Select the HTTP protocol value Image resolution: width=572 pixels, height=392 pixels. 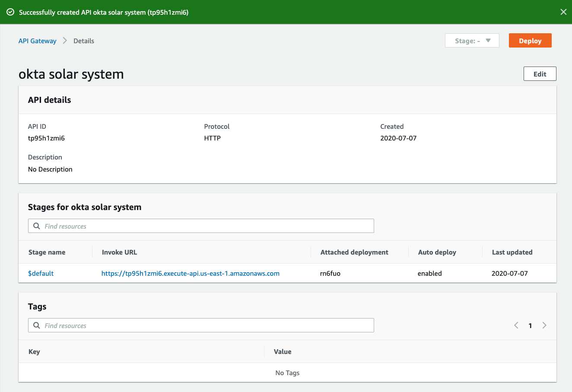[213, 138]
